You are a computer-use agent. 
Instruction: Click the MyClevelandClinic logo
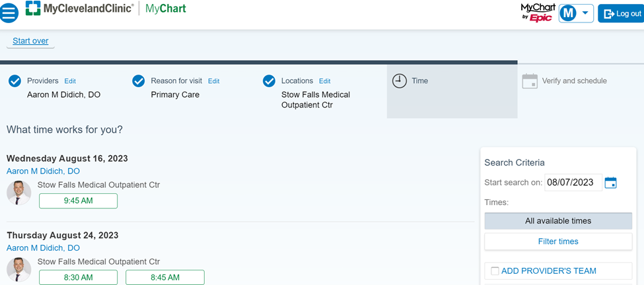(80, 8)
